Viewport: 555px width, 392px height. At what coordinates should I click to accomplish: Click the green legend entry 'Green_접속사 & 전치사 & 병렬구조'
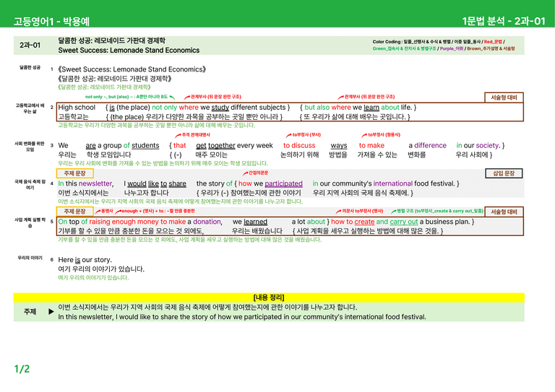(x=404, y=48)
